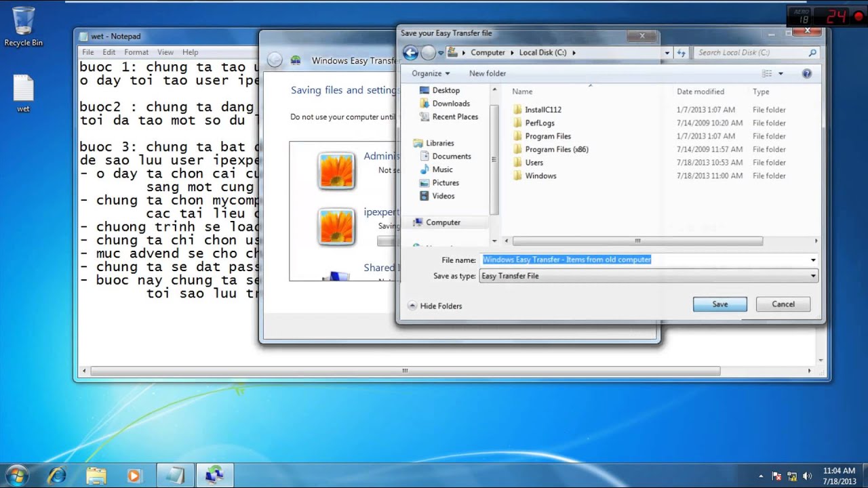
Task: Select the Windows folder icon
Action: tap(518, 176)
